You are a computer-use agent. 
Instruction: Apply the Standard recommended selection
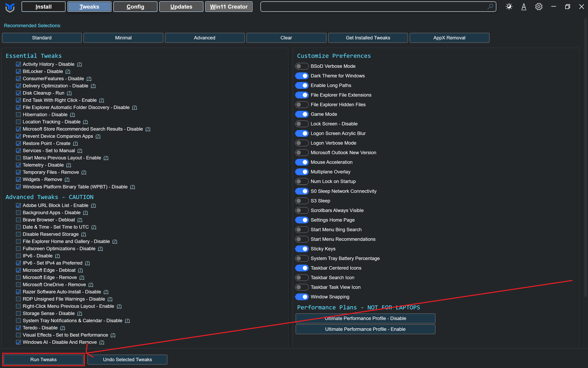pyautogui.click(x=42, y=38)
